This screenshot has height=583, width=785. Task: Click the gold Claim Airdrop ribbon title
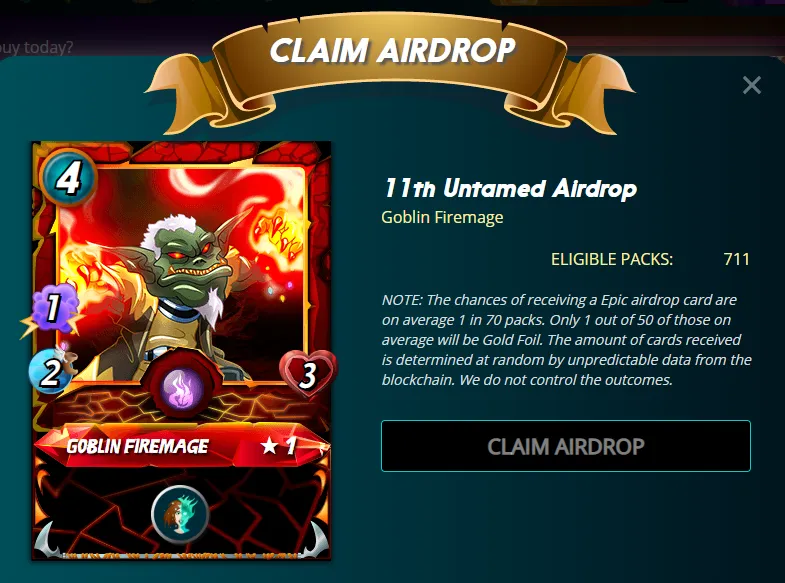(392, 50)
